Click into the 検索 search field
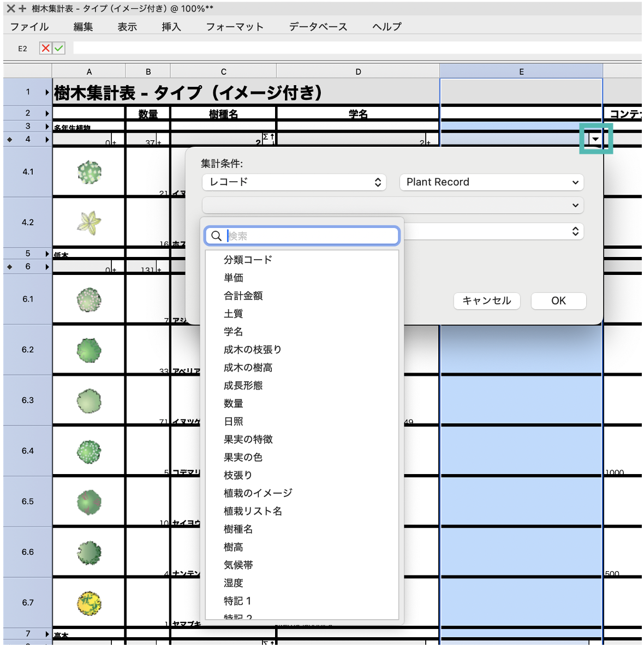The width and height of the screenshot is (644, 647). click(x=311, y=236)
